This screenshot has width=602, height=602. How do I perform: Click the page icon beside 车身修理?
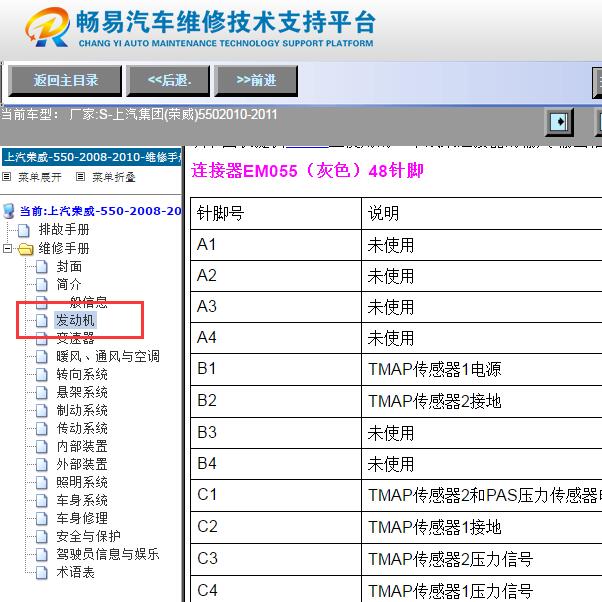tap(41, 519)
